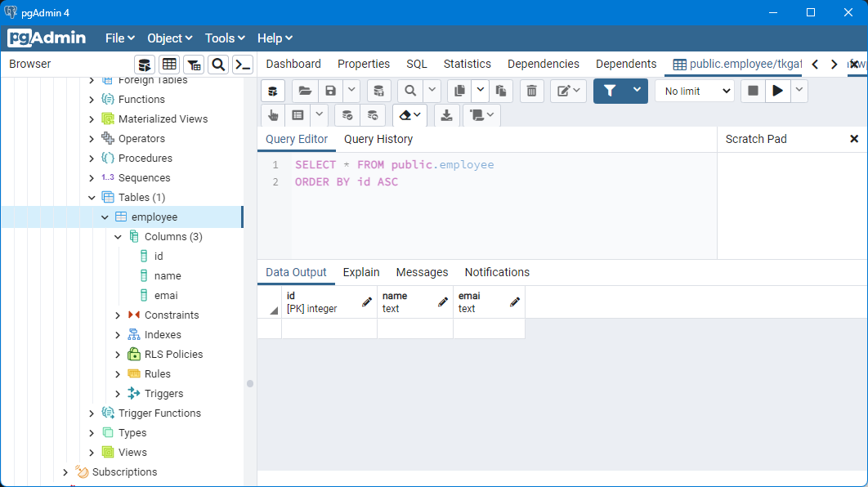Click the Open File folder icon
Screen dimensions: 868x487
coord(305,91)
